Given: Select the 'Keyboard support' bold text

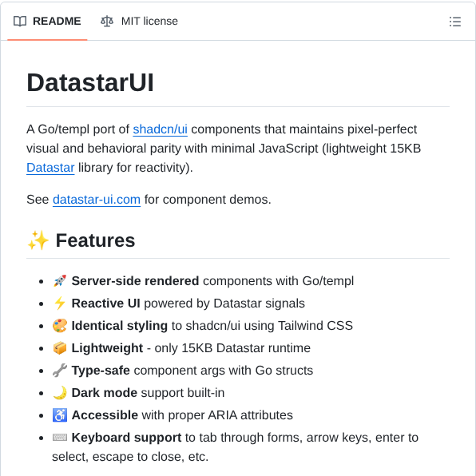Looking at the screenshot, I should click(126, 438).
